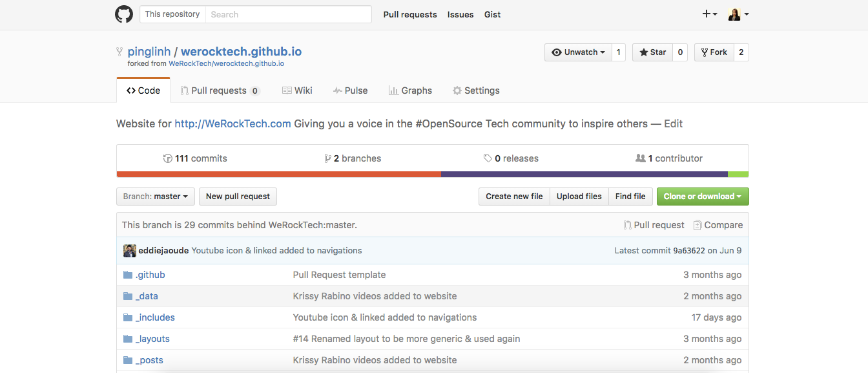Open the Wiki tab
Viewport: 868px width, 373px height.
click(297, 91)
